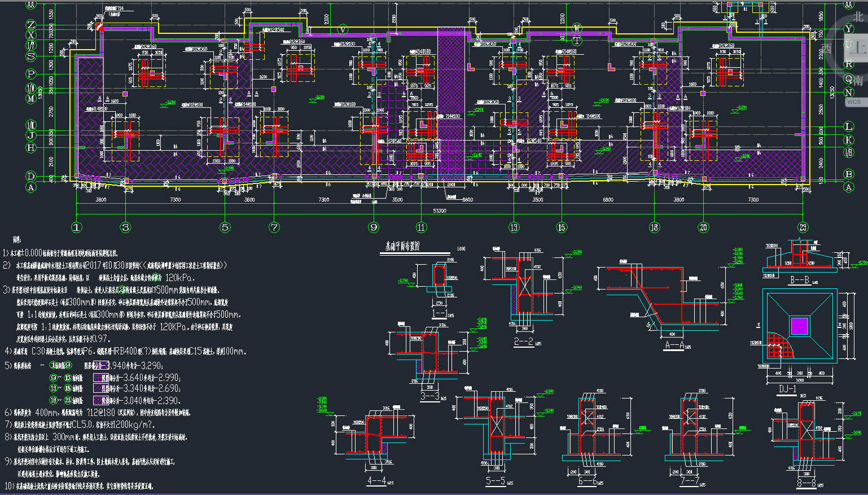The height and width of the screenshot is (495, 868).
Task: Click grid axis bubble Y
Action: pyautogui.click(x=848, y=28)
